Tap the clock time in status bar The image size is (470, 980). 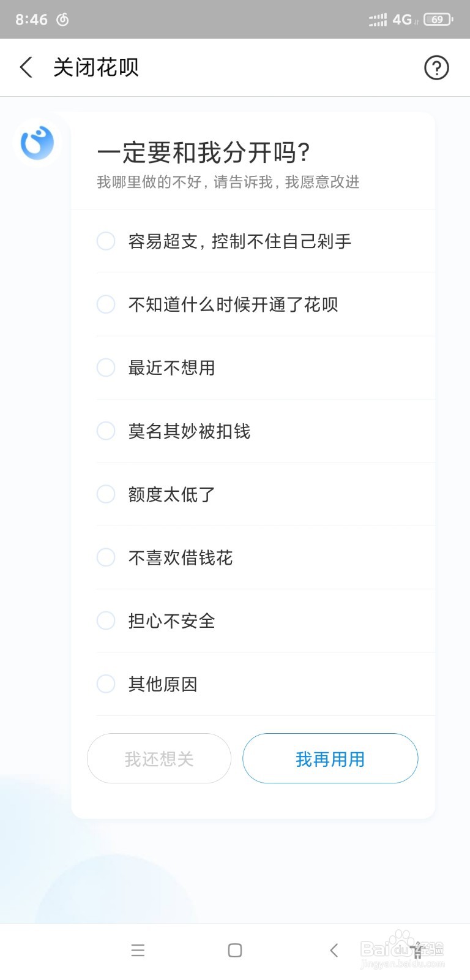tap(31, 20)
